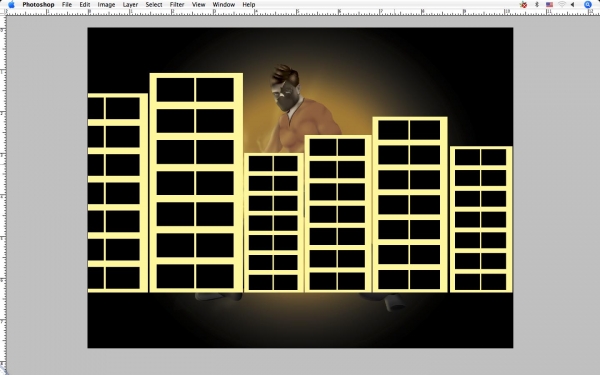This screenshot has height=375, width=600.
Task: Open the View menu
Action: 198,5
